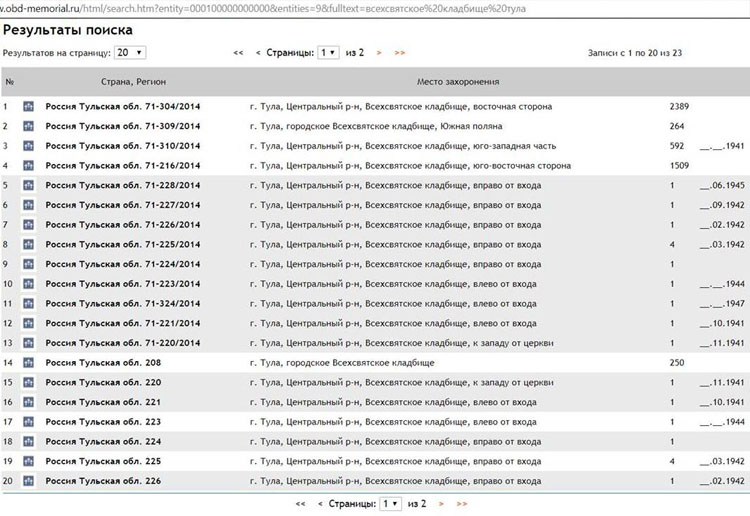Go to next page using top single arrow

pyautogui.click(x=379, y=52)
